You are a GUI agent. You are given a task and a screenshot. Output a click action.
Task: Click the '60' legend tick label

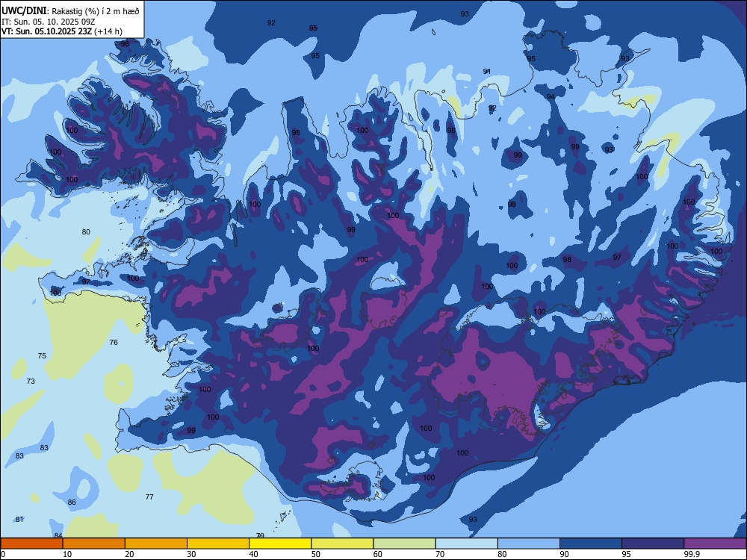click(378, 554)
